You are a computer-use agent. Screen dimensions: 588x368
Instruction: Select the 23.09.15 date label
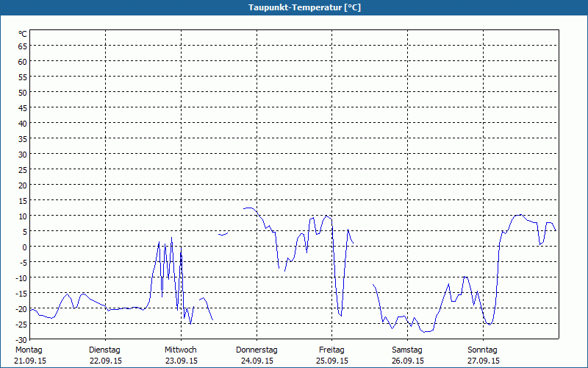(x=182, y=361)
